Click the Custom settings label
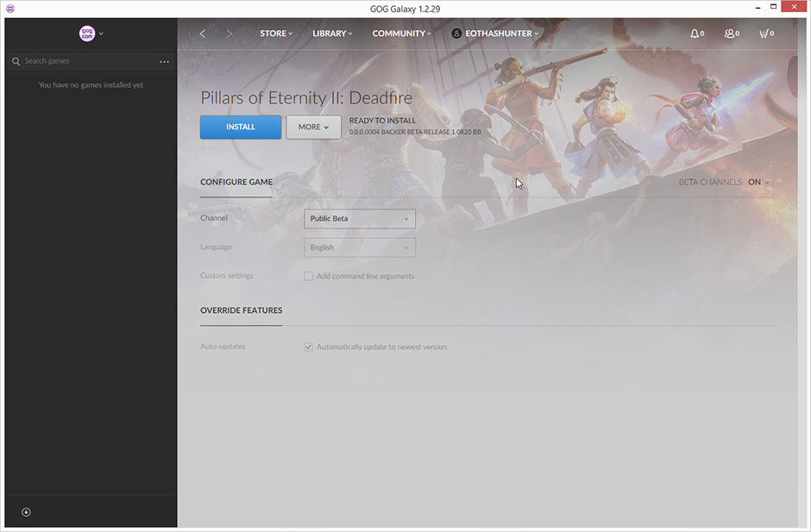Image resolution: width=811 pixels, height=532 pixels. point(227,276)
